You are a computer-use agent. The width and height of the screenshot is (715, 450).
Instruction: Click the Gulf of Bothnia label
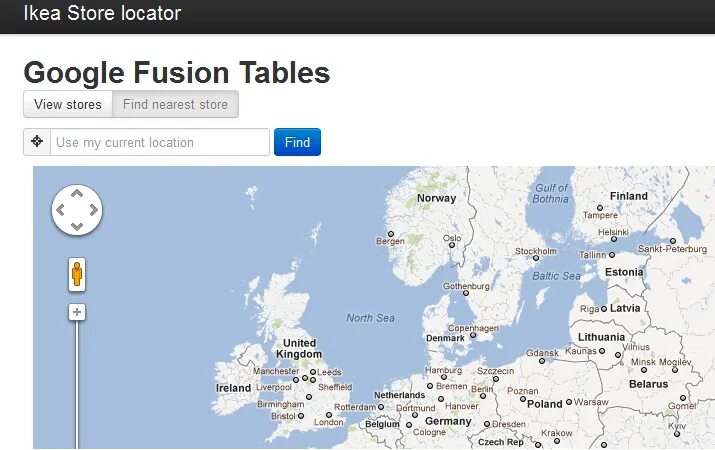coord(551,193)
